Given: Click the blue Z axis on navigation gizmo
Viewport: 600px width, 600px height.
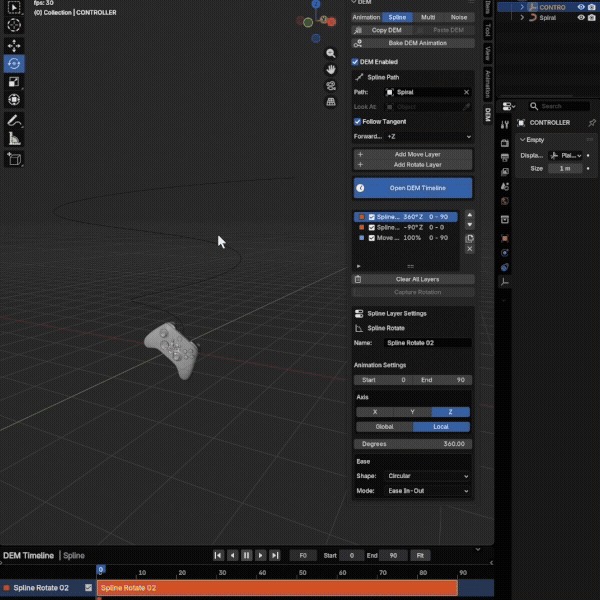Looking at the screenshot, I should pos(316,4).
